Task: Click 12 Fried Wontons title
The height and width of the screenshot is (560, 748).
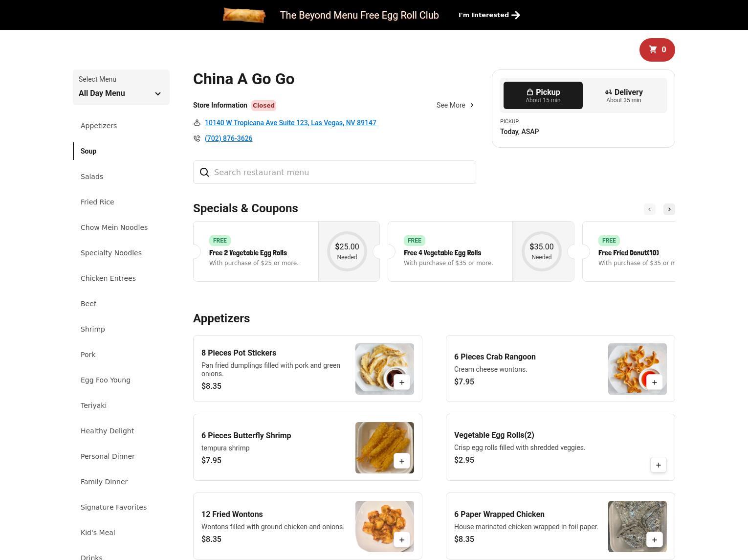Action: tap(232, 515)
